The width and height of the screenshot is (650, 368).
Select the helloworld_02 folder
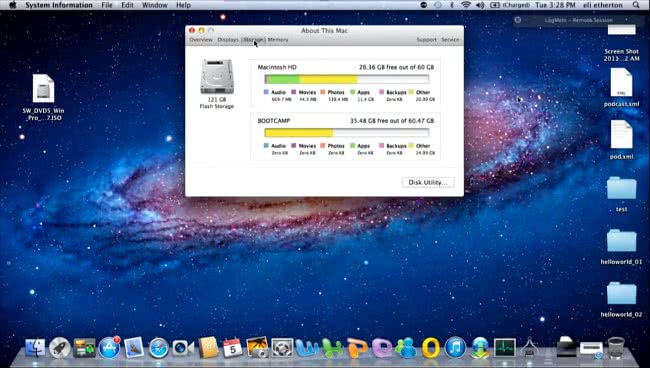621,299
